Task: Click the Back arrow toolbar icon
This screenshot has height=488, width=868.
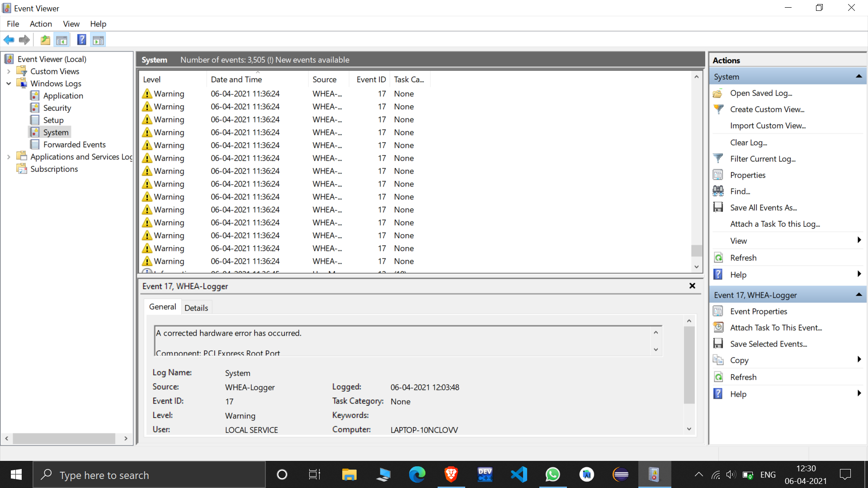Action: (x=9, y=40)
